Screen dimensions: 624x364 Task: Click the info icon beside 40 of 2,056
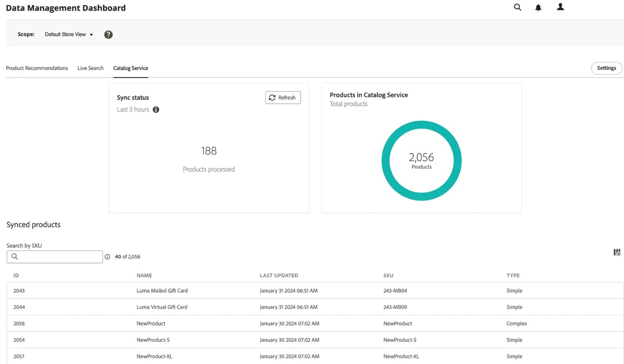107,257
